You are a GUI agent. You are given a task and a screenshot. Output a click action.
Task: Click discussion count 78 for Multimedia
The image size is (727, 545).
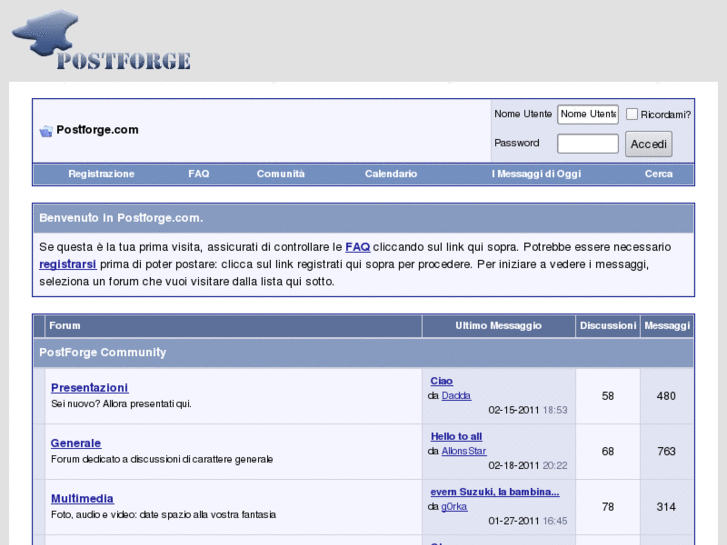point(608,507)
